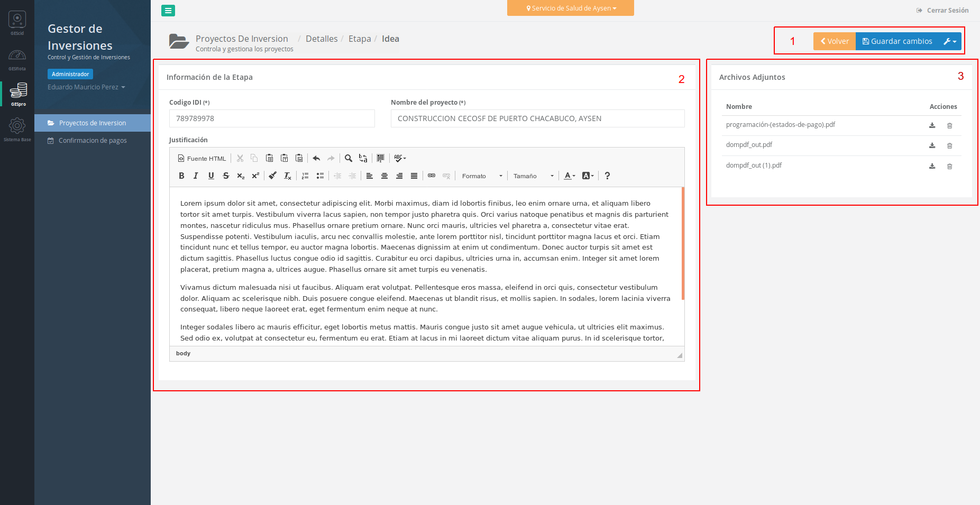980x505 pixels.
Task: Open the text color picker
Action: pos(569,176)
